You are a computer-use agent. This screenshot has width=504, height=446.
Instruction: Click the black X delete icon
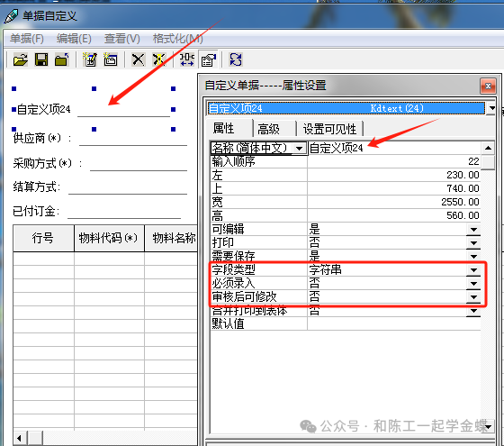(x=139, y=59)
